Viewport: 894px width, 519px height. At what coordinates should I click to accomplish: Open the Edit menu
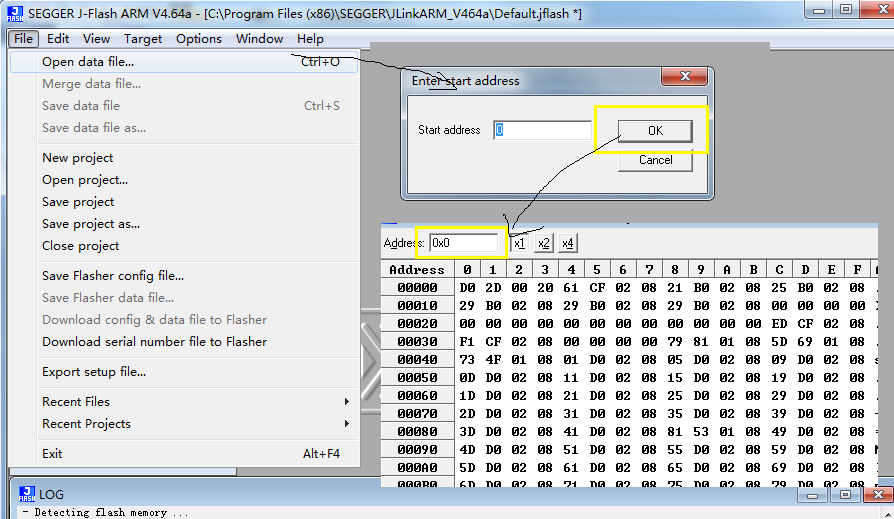coord(58,39)
